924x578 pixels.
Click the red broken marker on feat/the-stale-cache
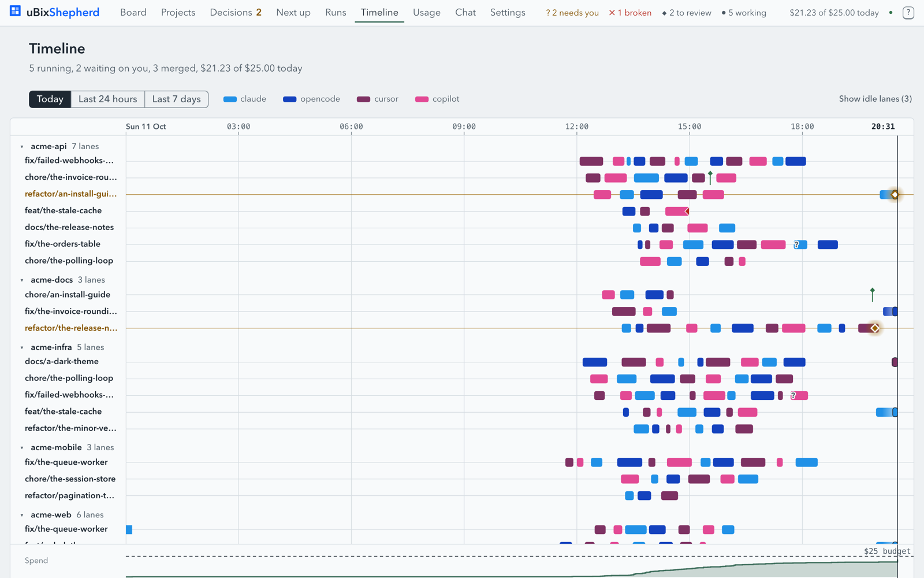click(687, 212)
